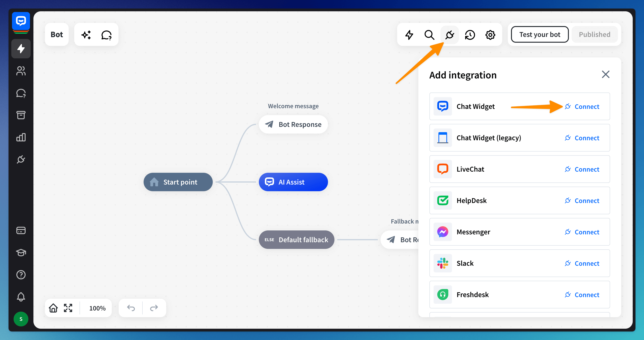Open Archives box icon in sidebar
The image size is (644, 340).
pos(21,115)
